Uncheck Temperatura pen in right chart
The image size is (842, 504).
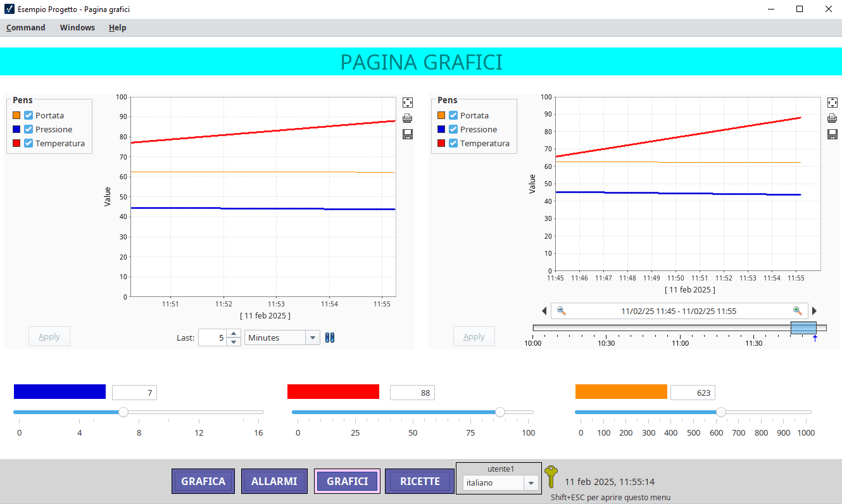click(x=453, y=143)
